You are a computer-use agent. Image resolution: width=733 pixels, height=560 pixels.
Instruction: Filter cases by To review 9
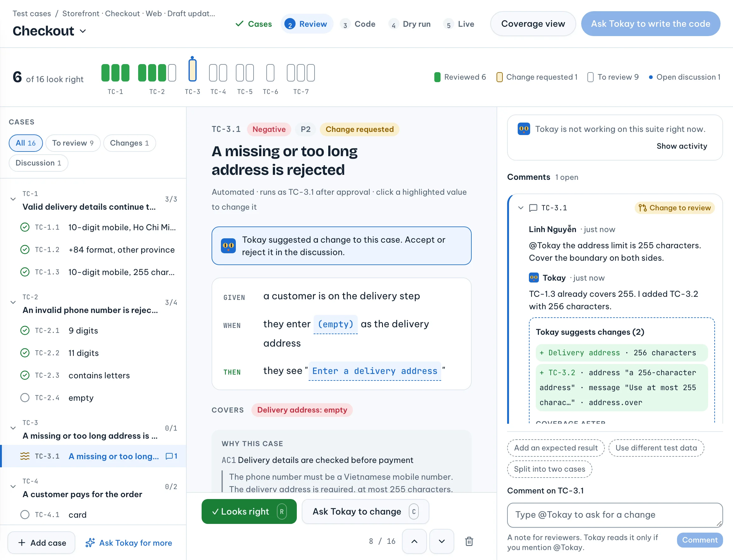pos(73,143)
